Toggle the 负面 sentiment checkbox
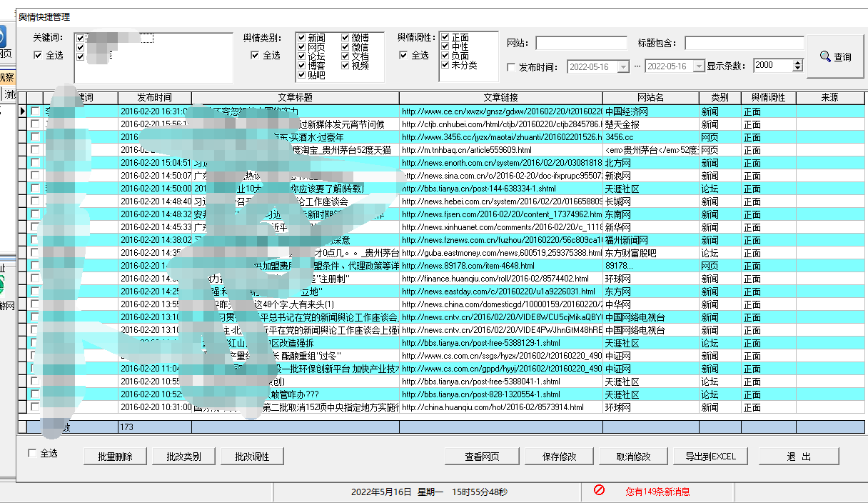The width and height of the screenshot is (868, 503). click(x=445, y=56)
